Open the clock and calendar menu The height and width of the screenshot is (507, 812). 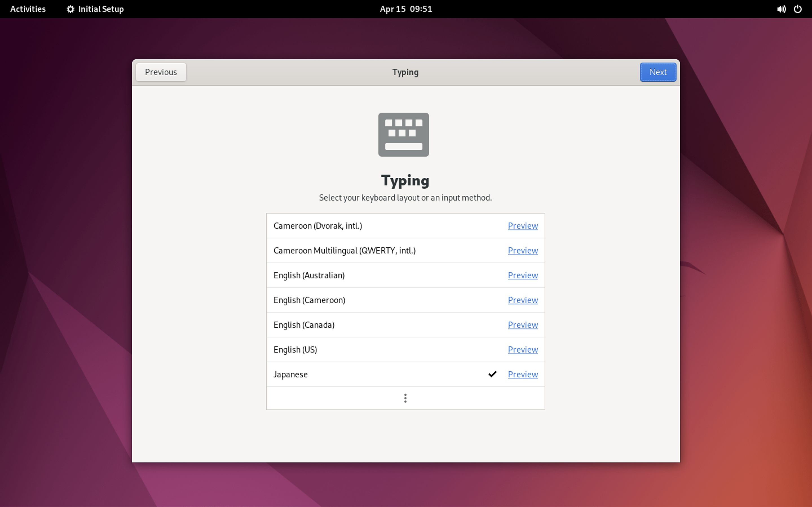(406, 9)
